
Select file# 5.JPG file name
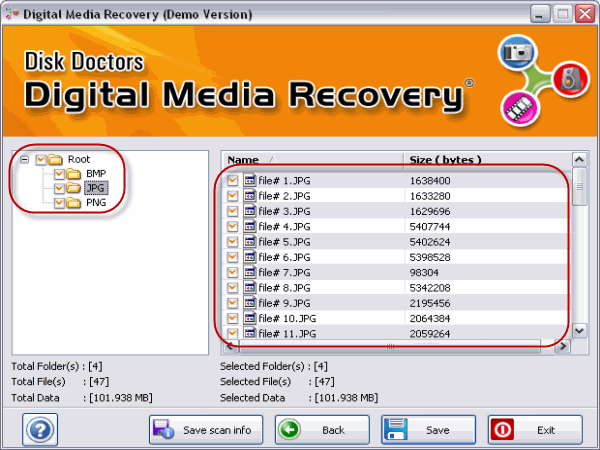(x=284, y=242)
